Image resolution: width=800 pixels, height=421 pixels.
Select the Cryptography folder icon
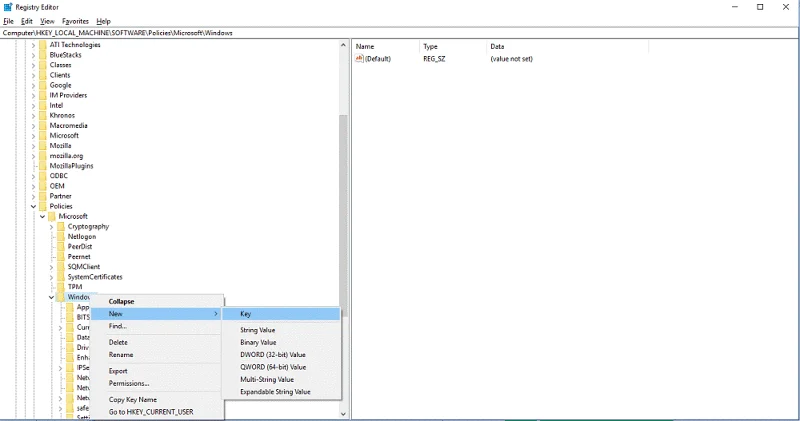pyautogui.click(x=61, y=227)
